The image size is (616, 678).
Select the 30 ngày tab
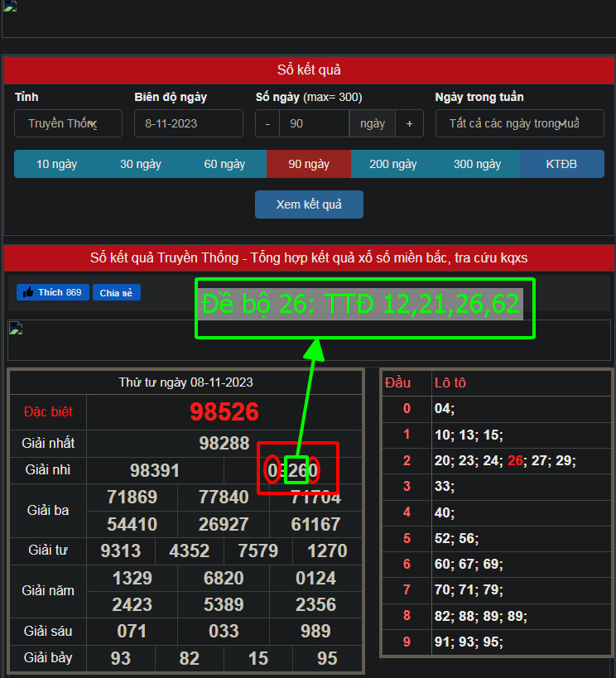coord(141,164)
